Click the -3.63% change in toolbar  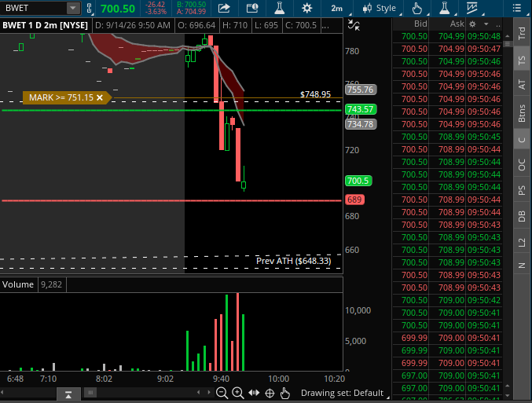tap(156, 12)
